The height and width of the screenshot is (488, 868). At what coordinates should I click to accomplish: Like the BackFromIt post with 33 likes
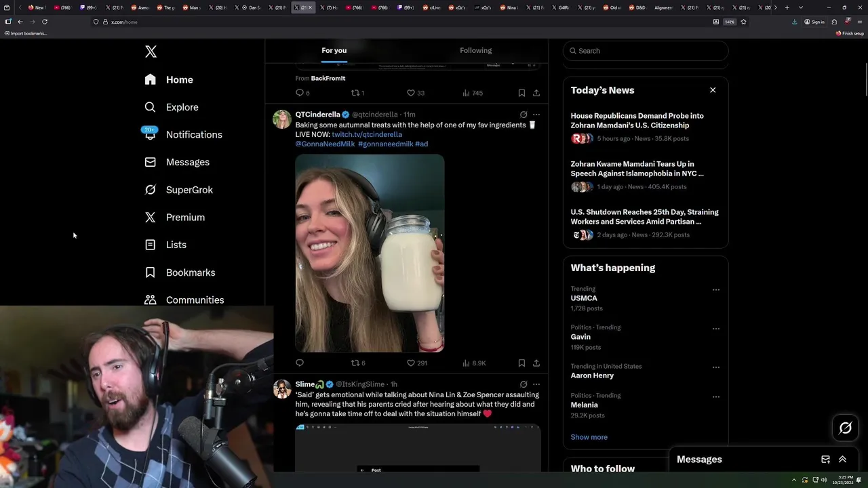415,93
